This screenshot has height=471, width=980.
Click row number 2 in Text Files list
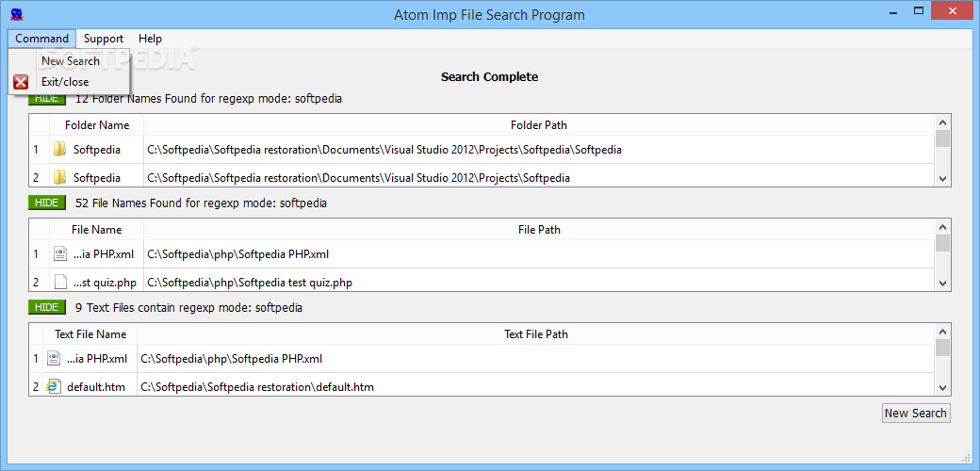[36, 387]
